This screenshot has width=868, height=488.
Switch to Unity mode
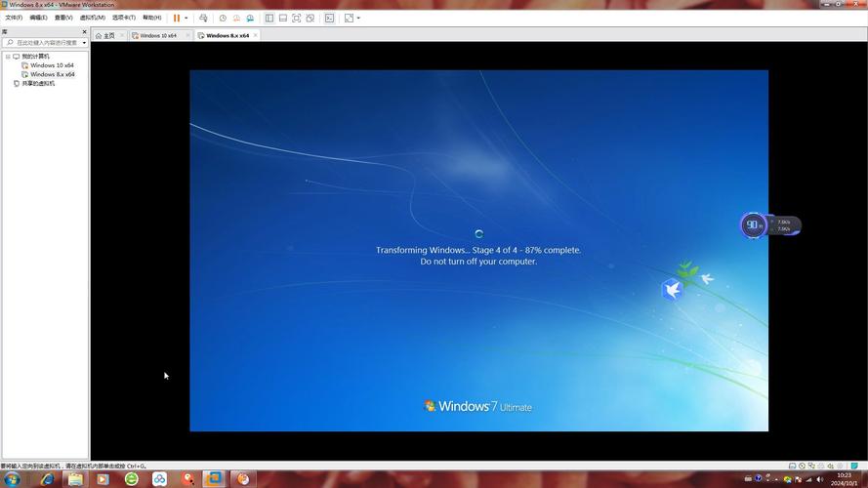click(x=310, y=18)
